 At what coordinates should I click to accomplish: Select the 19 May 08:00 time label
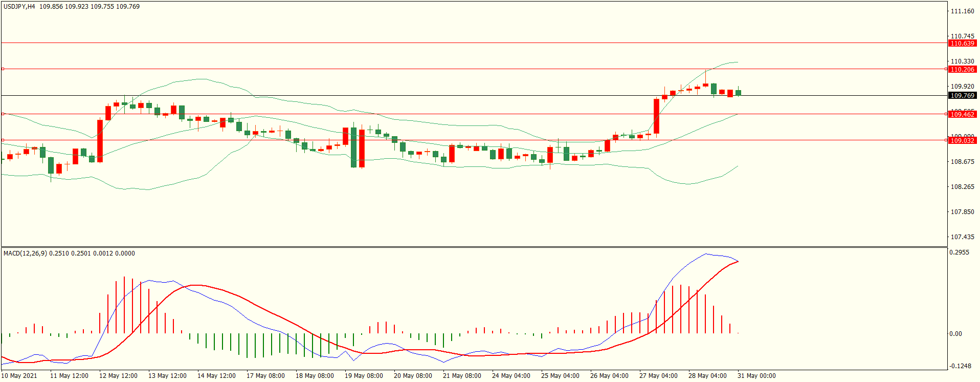(364, 376)
